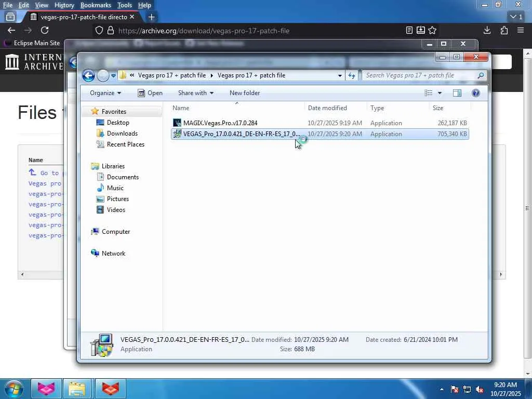Open Eclipse Main Site bookmark
Screen dimensions: 532x399
point(32,43)
